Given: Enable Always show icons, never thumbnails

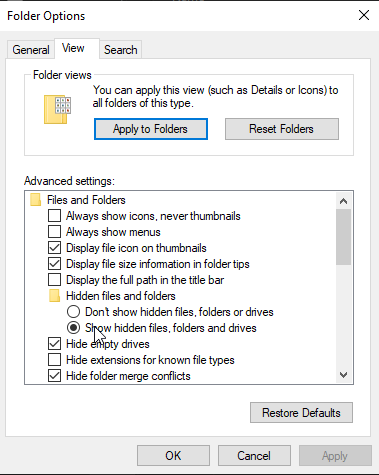Looking at the screenshot, I should [54, 216].
